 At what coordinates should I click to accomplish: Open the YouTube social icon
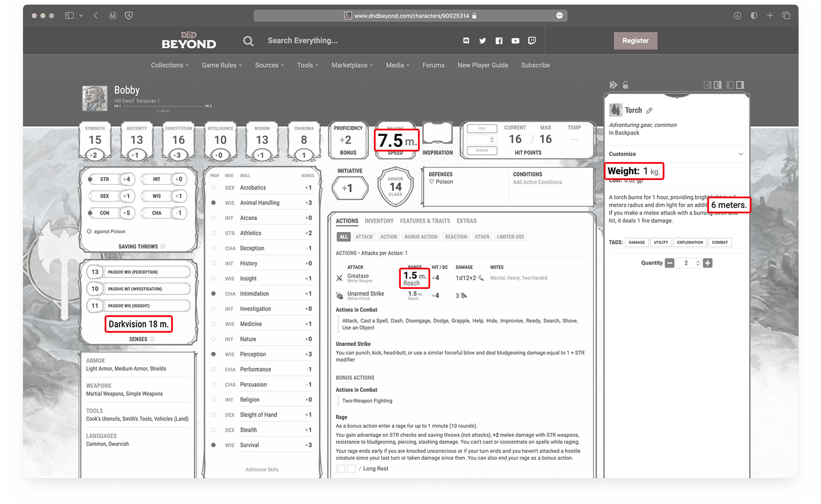(x=515, y=40)
